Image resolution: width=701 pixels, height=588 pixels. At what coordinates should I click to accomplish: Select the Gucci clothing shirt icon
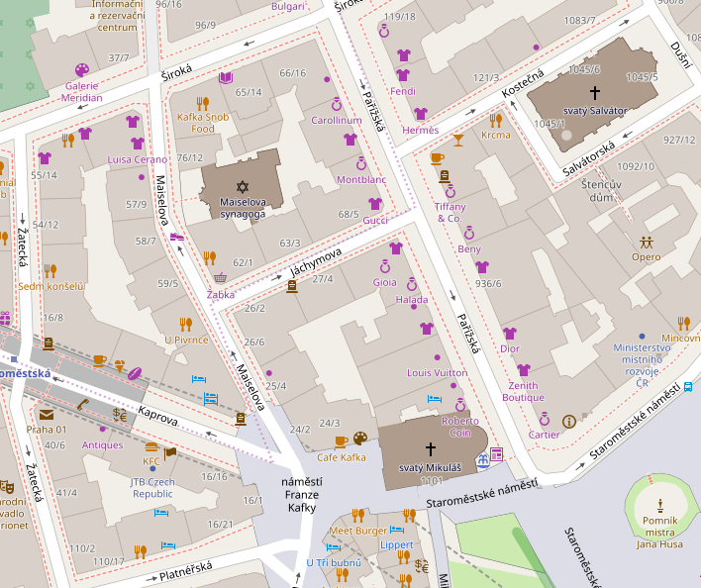[x=375, y=204]
